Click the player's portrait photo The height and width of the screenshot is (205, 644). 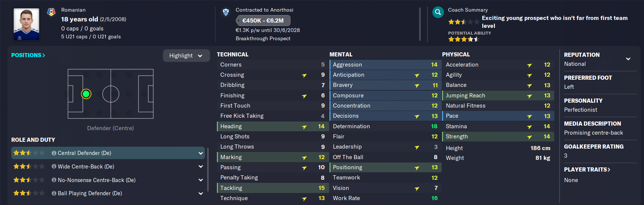point(26,24)
